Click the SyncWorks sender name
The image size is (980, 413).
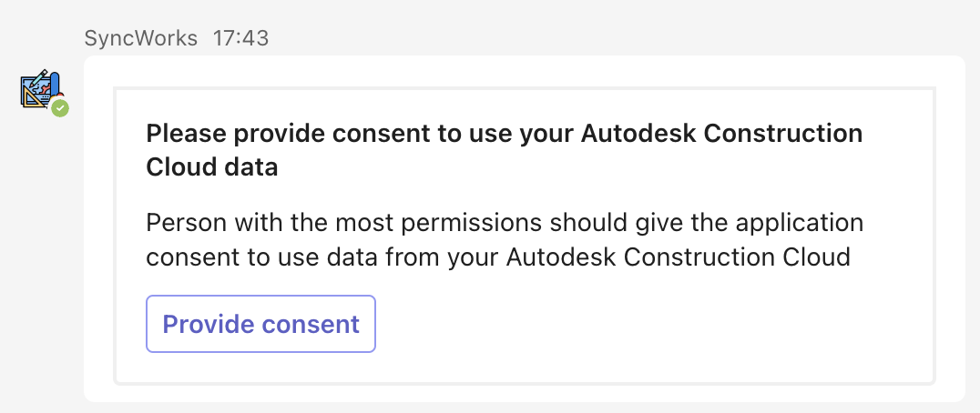click(x=140, y=38)
